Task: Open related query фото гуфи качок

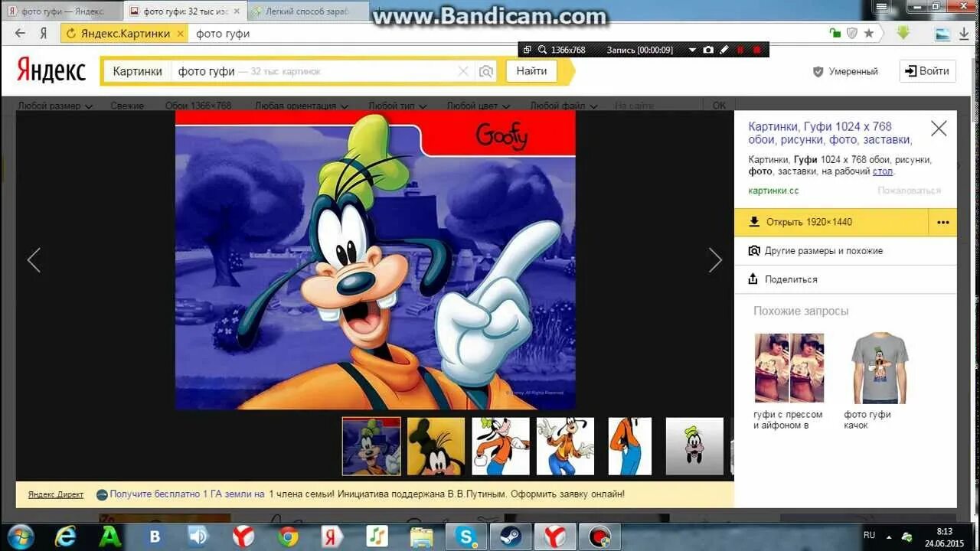Action: (879, 382)
